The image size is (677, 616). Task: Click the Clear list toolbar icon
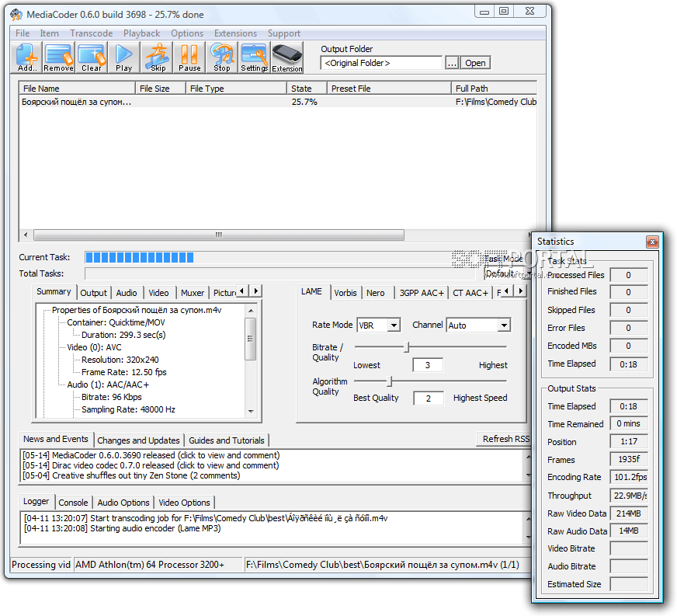click(92, 57)
